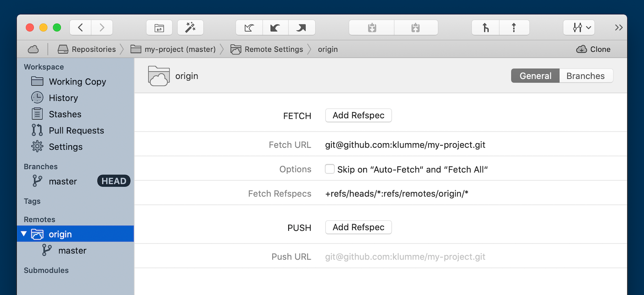Click the Save Stash toolbar icon
This screenshot has height=295, width=644.
372,28
